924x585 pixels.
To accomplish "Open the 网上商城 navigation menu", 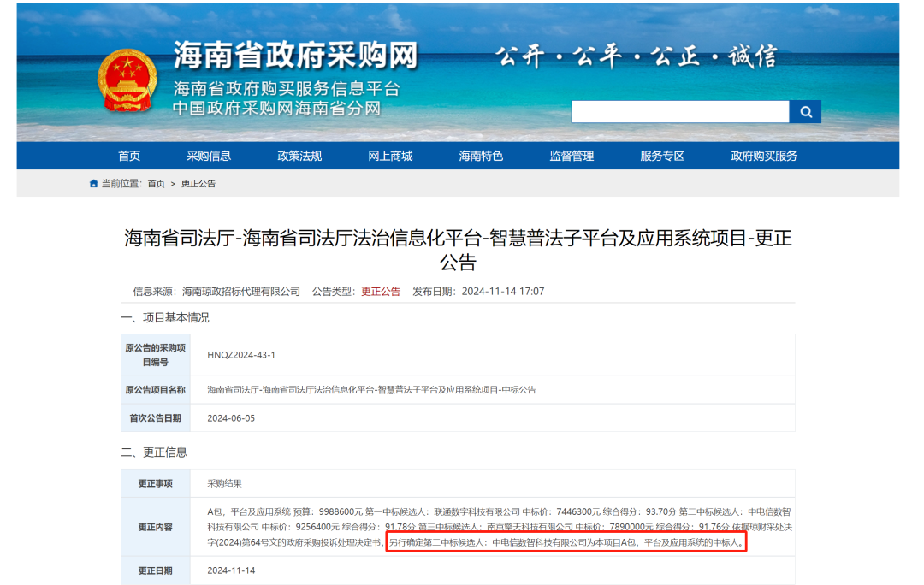I will (x=390, y=157).
